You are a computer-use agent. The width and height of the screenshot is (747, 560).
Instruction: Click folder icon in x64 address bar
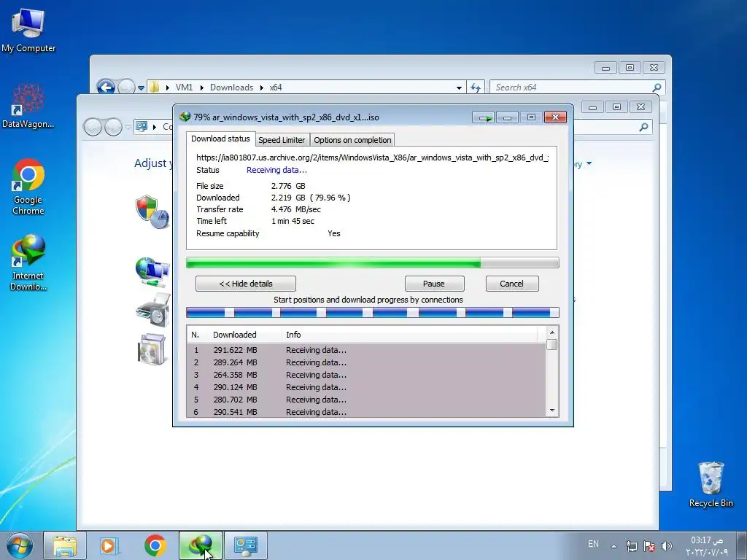(x=155, y=87)
